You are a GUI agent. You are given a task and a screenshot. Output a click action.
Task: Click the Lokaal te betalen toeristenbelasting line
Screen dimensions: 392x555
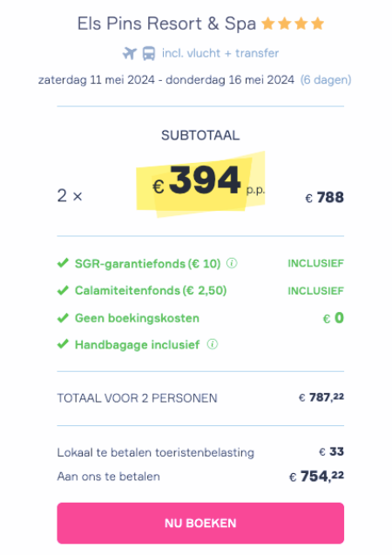click(x=200, y=452)
